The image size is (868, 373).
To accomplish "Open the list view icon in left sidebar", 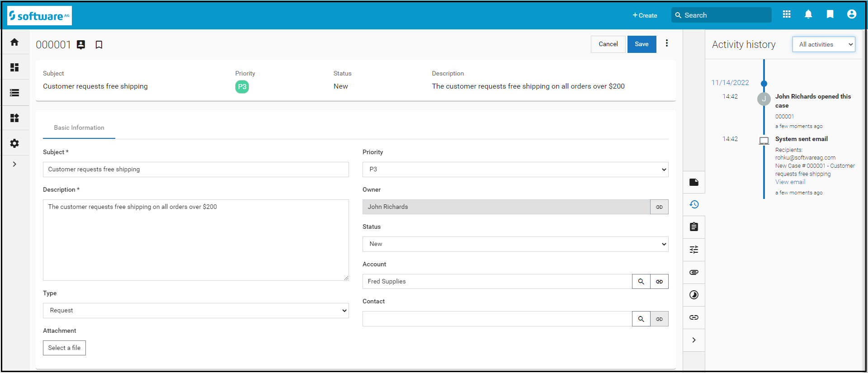I will [x=14, y=93].
